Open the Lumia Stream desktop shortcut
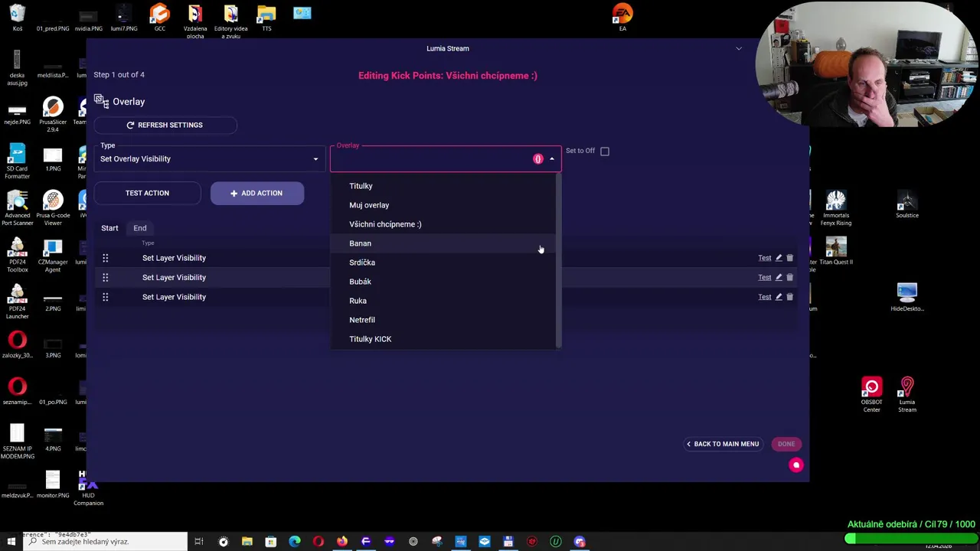980x551 pixels. pyautogui.click(x=907, y=395)
